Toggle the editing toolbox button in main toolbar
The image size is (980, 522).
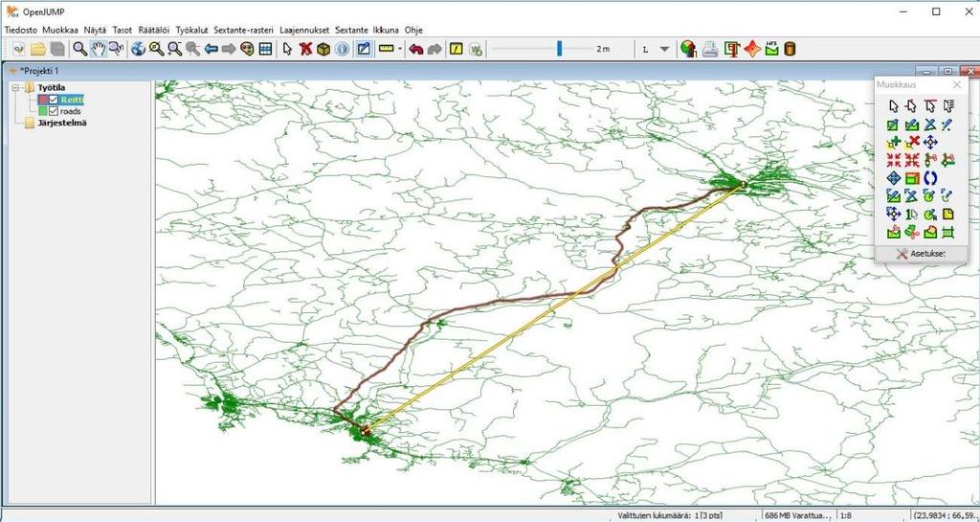(364, 49)
